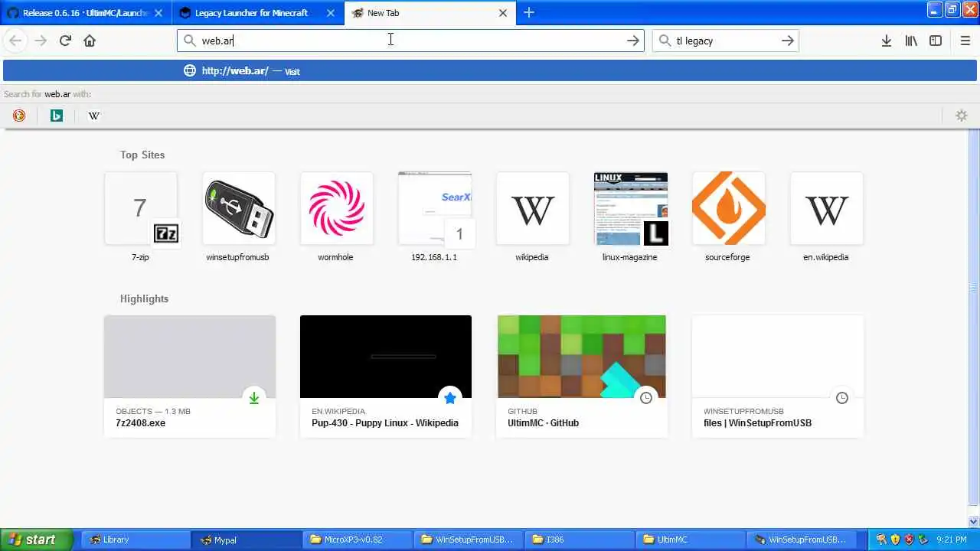This screenshot has width=980, height=551.
Task: Click the green download badge on 7z2408.exe card
Action: click(254, 398)
